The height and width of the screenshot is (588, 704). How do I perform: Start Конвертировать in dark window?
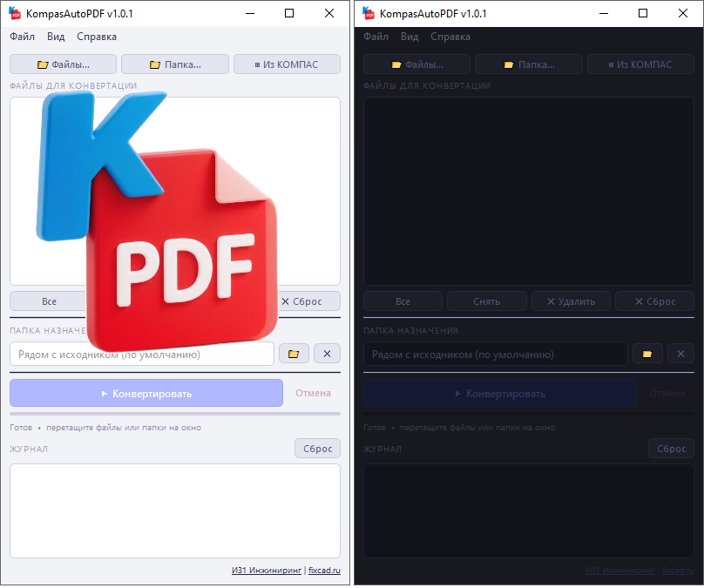pyautogui.click(x=500, y=393)
